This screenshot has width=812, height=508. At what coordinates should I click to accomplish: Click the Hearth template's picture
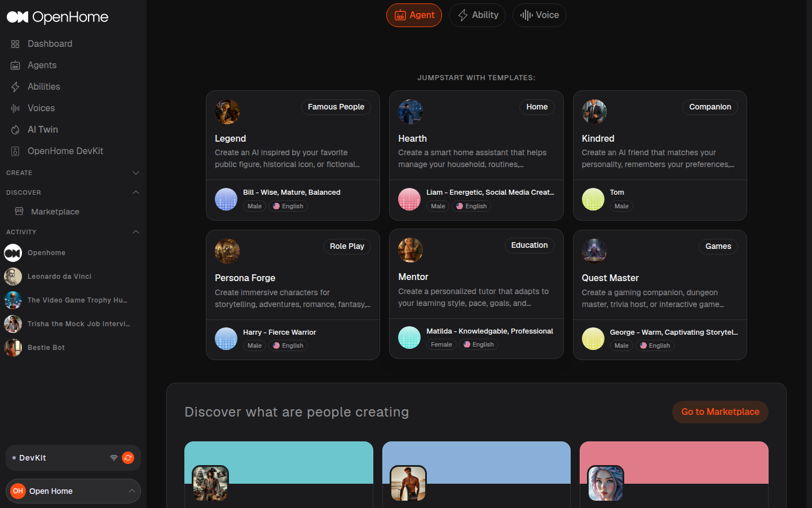[411, 112]
